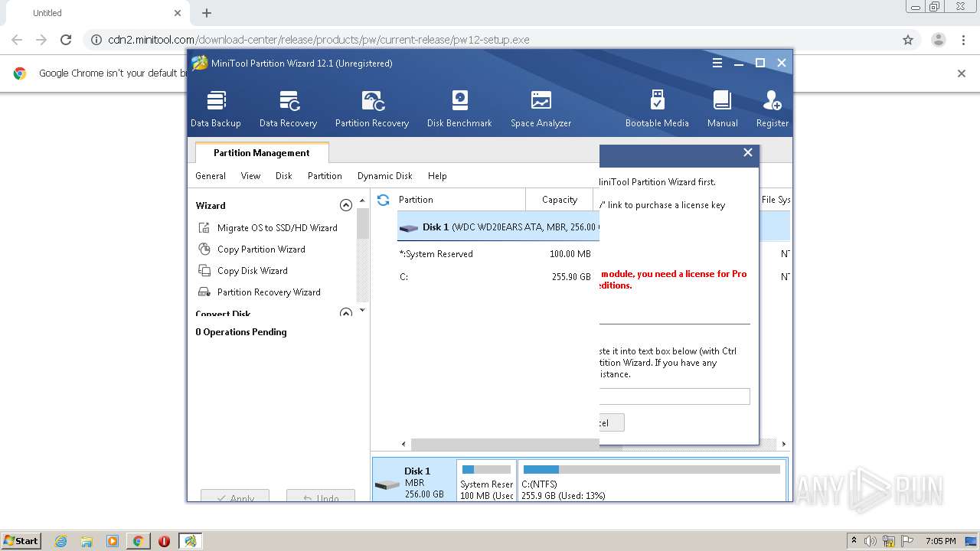This screenshot has height=551, width=980.
Task: Click the license key text box
Action: (675, 396)
